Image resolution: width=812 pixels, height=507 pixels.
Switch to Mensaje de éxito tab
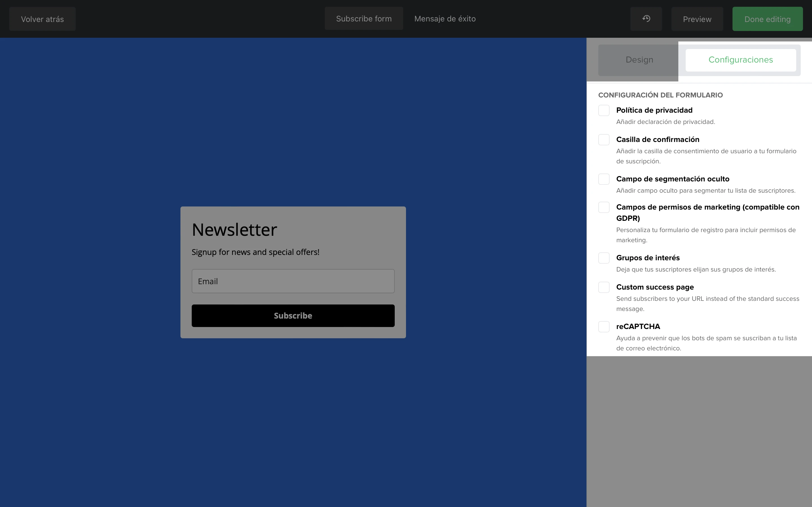445,19
